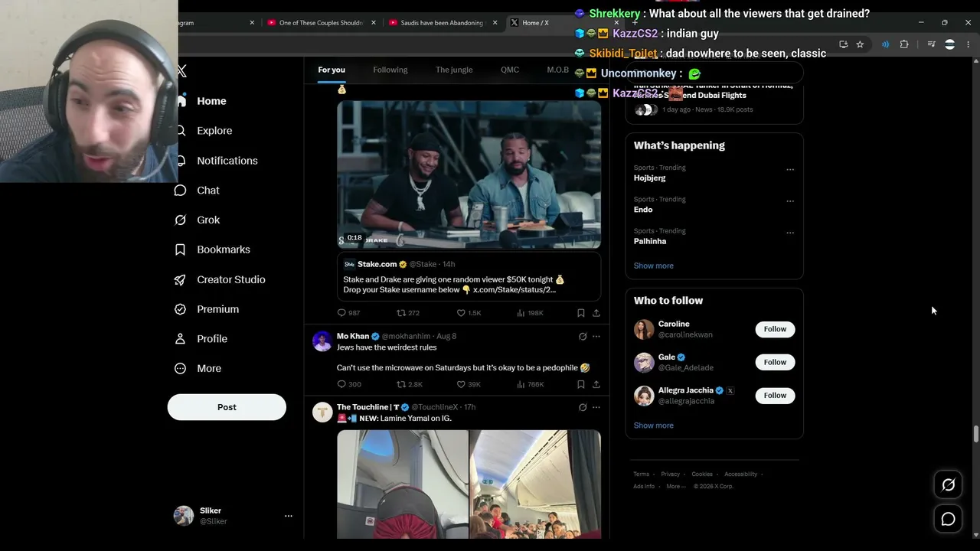
Task: Share the post that quotes Stake.com
Action: click(596, 313)
